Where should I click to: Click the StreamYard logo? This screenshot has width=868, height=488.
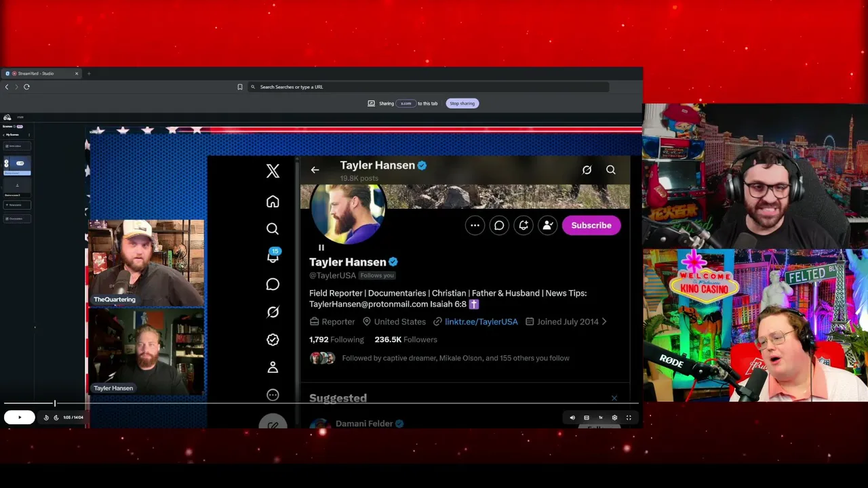pos(7,117)
